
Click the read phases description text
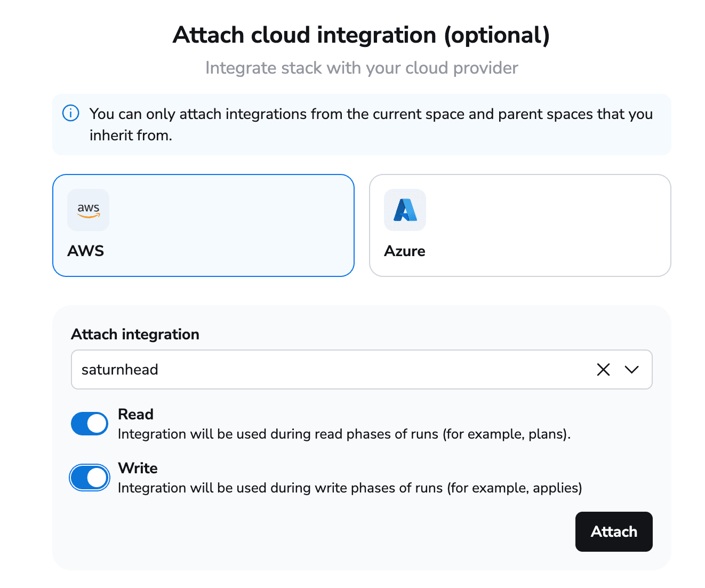pyautogui.click(x=344, y=434)
